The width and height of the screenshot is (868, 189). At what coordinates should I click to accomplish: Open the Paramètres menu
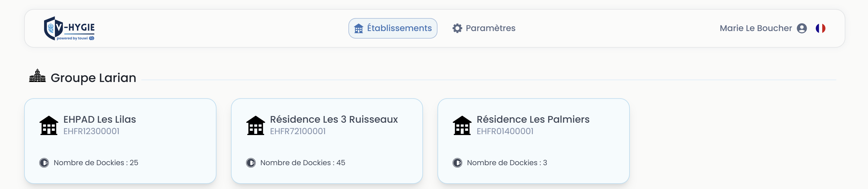(490, 28)
